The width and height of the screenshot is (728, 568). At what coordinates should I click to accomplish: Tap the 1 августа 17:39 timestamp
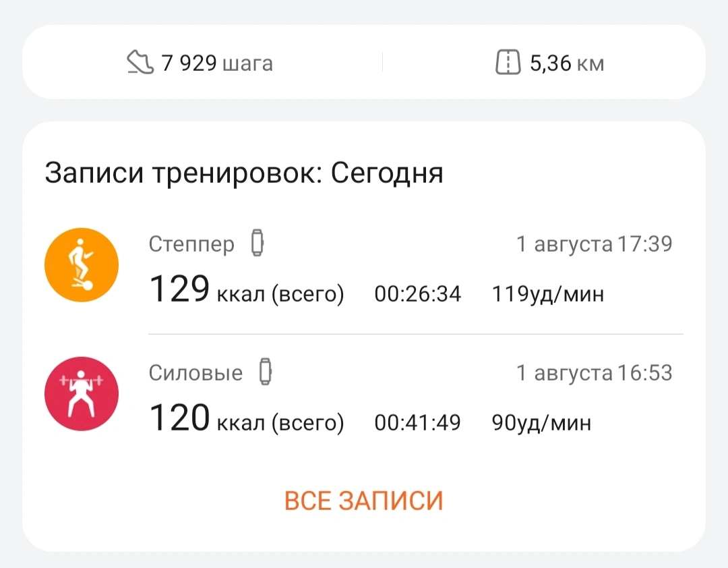(594, 244)
